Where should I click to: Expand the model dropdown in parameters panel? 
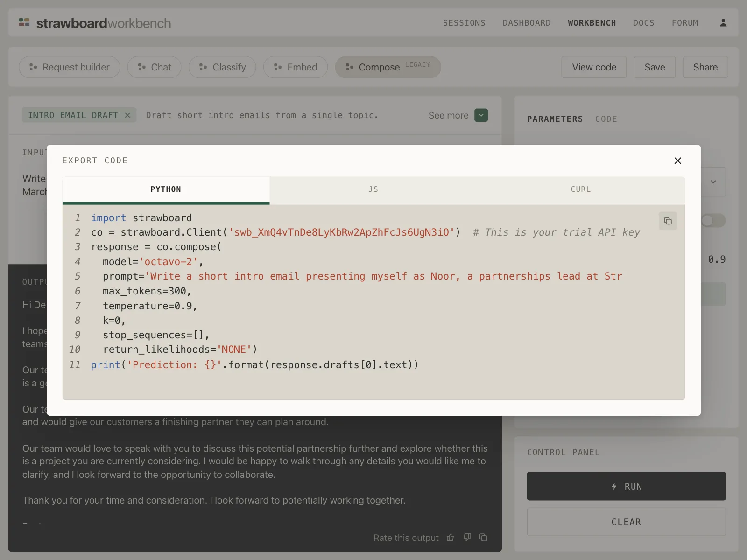[x=713, y=182]
